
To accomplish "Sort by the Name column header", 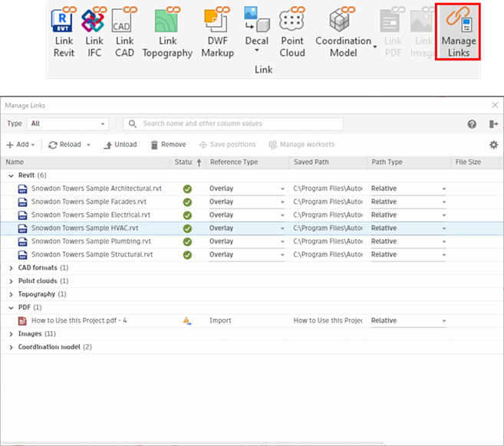I will pyautogui.click(x=85, y=162).
